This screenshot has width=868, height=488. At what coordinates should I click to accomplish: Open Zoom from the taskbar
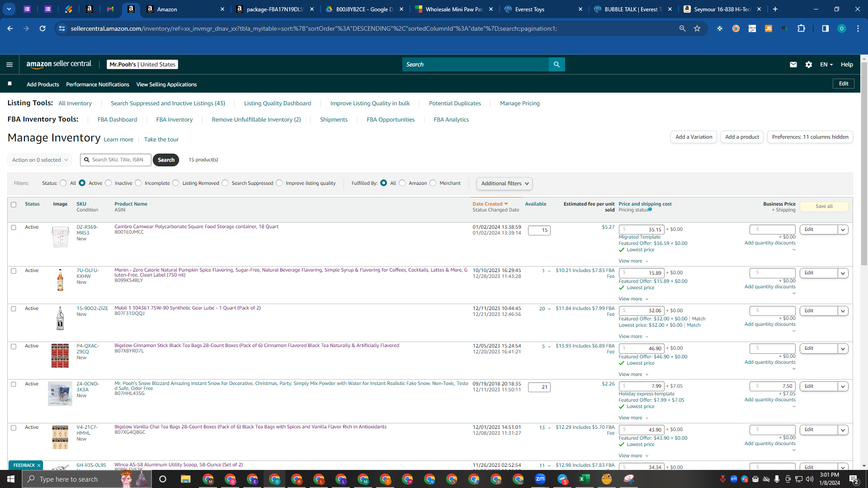tap(540, 479)
